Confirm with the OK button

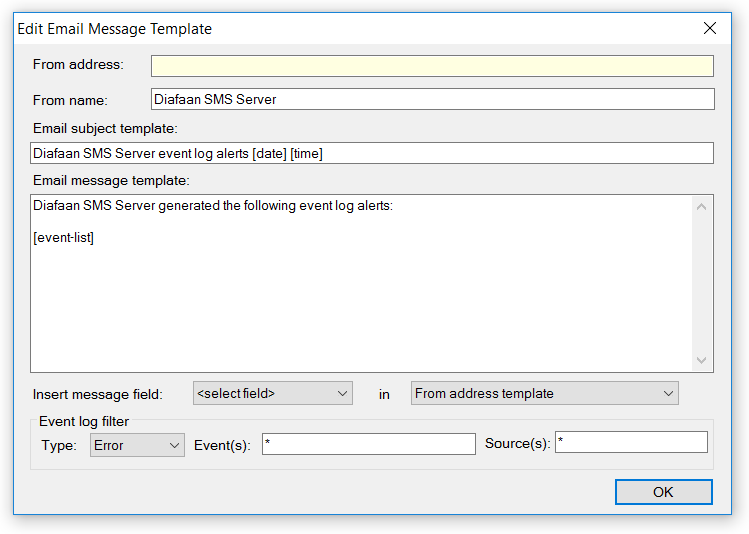663,492
